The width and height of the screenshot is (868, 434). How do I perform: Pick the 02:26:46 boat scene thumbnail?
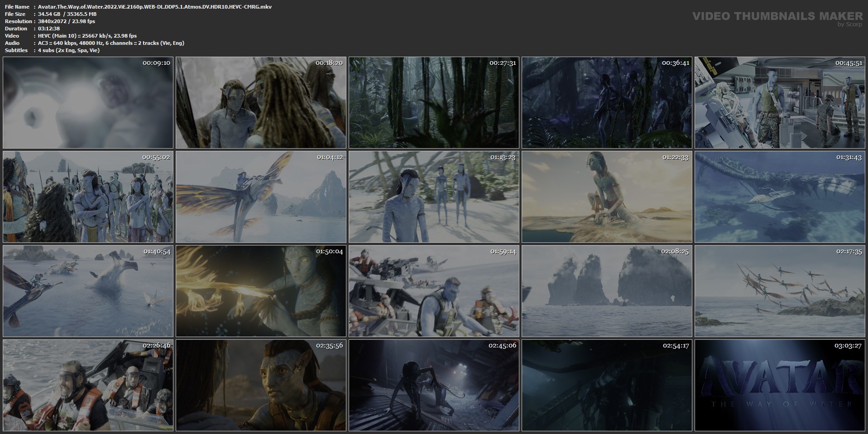tap(88, 386)
